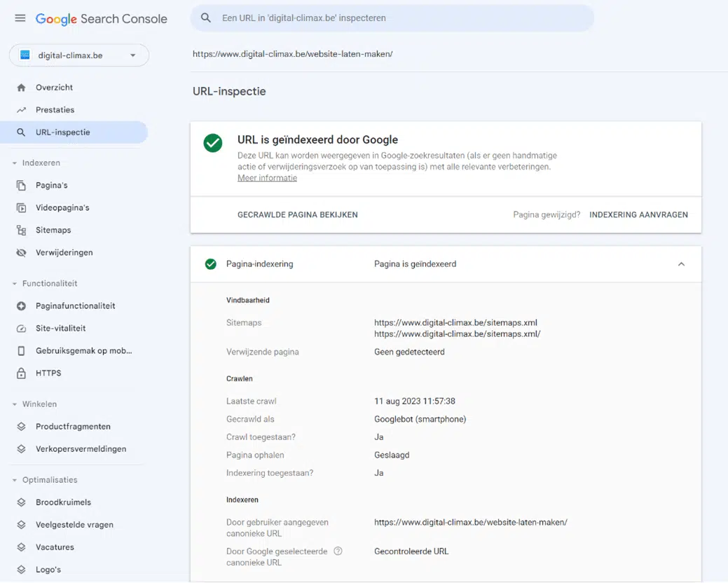Click the Google Search Console logo
The height and width of the screenshot is (583, 728).
(x=101, y=18)
